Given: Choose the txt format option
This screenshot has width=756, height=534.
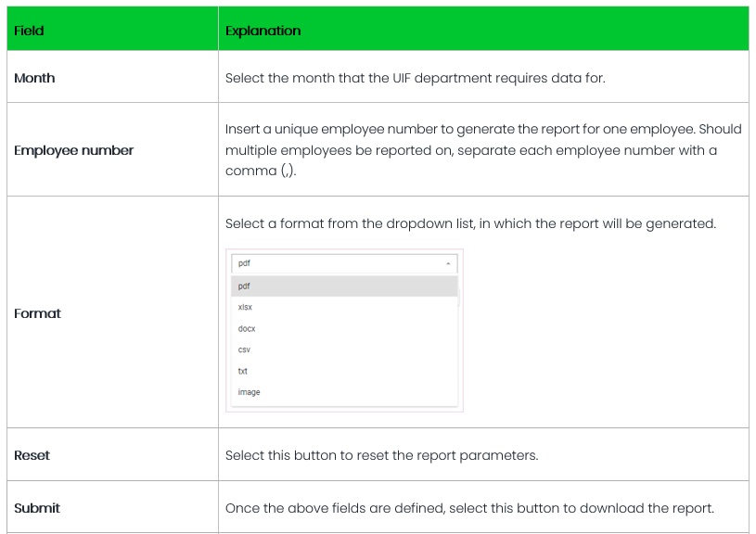Looking at the screenshot, I should pyautogui.click(x=243, y=371).
